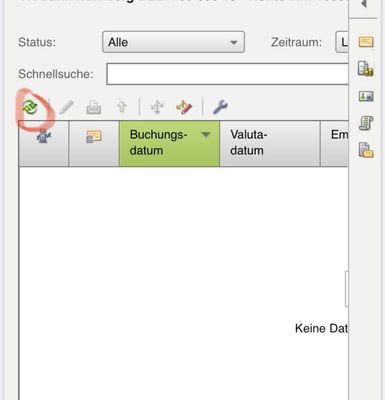Open the Status dropdown showing Alle
Screen dimensions: 385x400
tap(173, 42)
